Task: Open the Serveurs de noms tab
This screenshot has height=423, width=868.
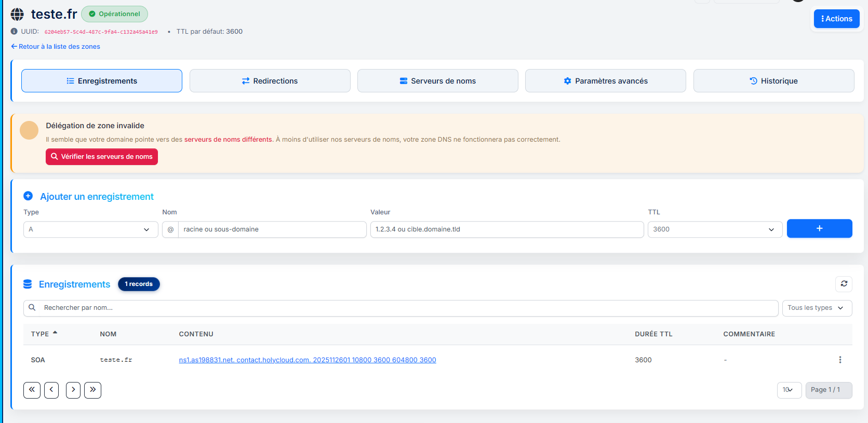Action: [x=437, y=81]
